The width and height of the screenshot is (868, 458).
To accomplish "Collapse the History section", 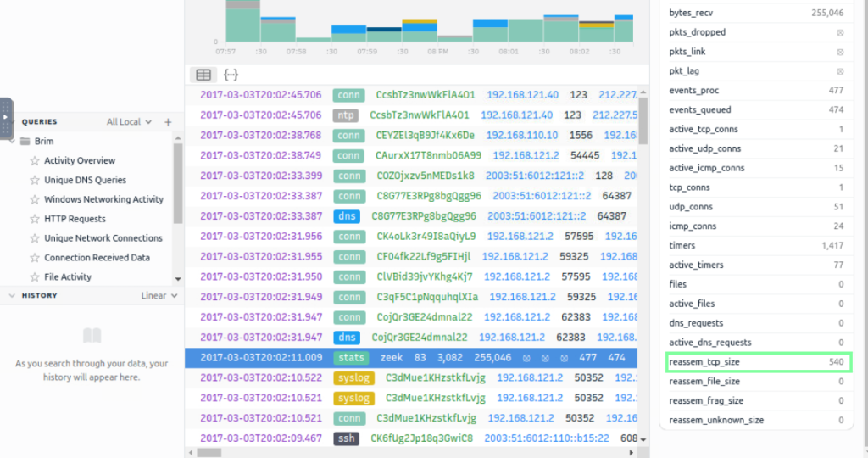I will pos(13,296).
